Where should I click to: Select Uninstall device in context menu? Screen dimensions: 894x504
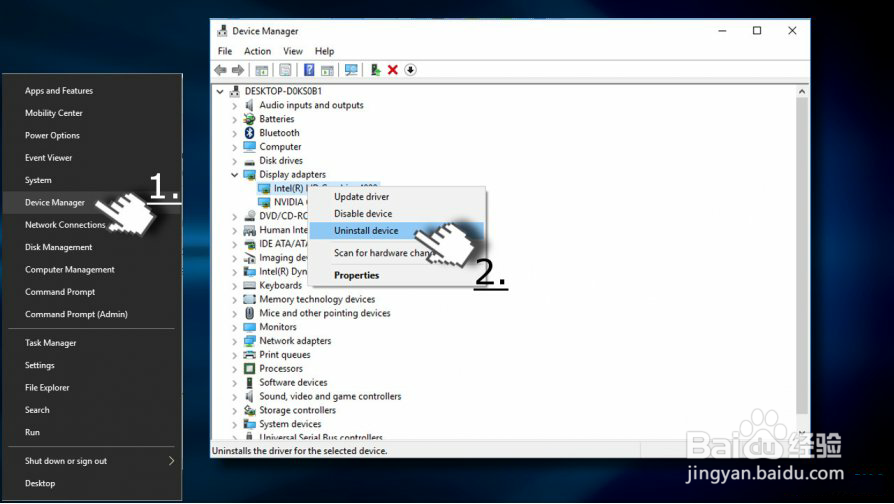[396, 230]
